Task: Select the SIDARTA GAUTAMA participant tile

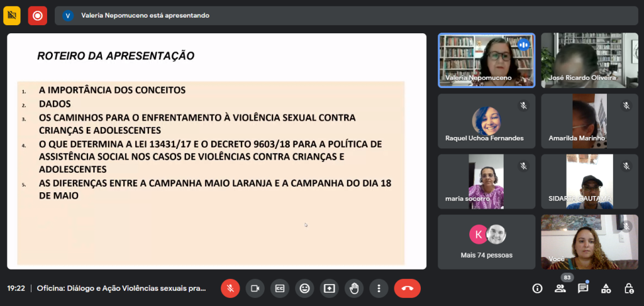Action: point(589,182)
